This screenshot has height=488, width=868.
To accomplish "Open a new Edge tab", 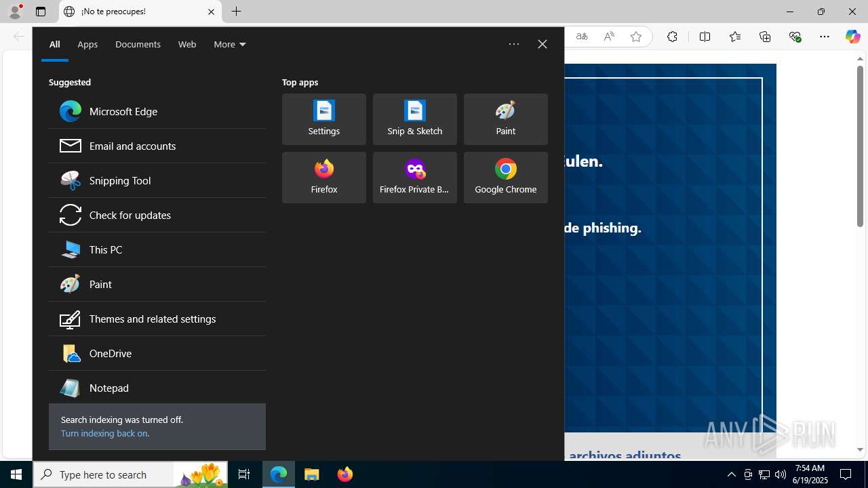I will coord(237,12).
